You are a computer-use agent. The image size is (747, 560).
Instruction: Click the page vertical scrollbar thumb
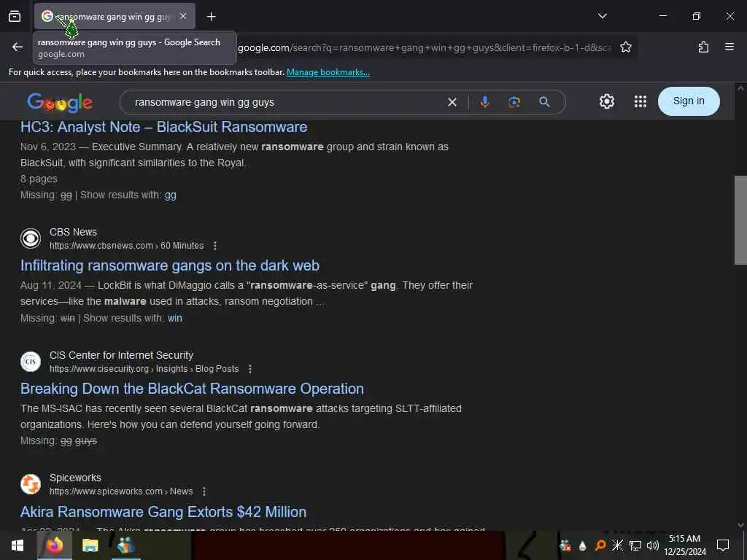[x=740, y=220]
